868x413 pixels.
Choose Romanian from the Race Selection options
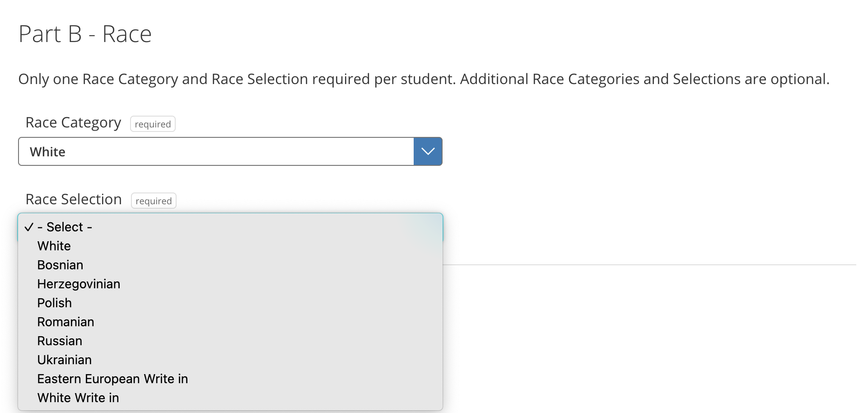click(x=65, y=322)
